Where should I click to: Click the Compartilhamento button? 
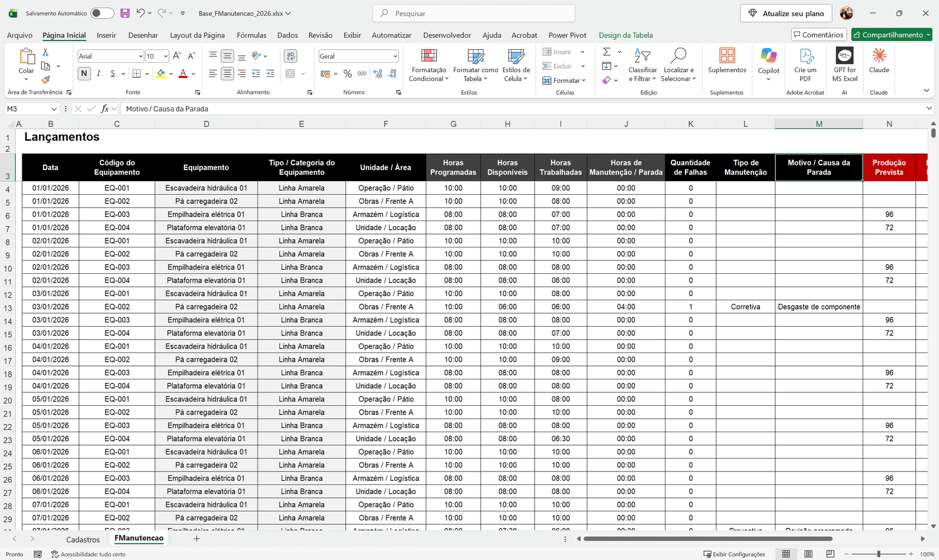point(891,35)
